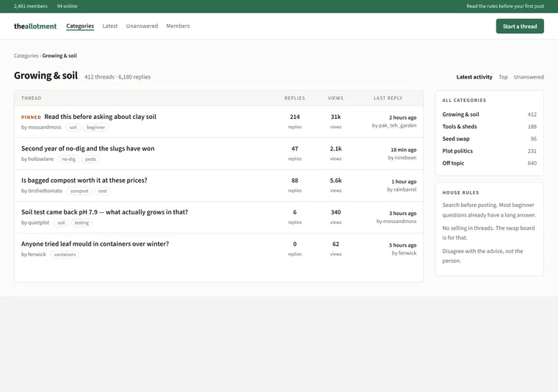This screenshot has width=558, height=392.
Task: Click the 18 min ago timestamp
Action: coord(403,150)
